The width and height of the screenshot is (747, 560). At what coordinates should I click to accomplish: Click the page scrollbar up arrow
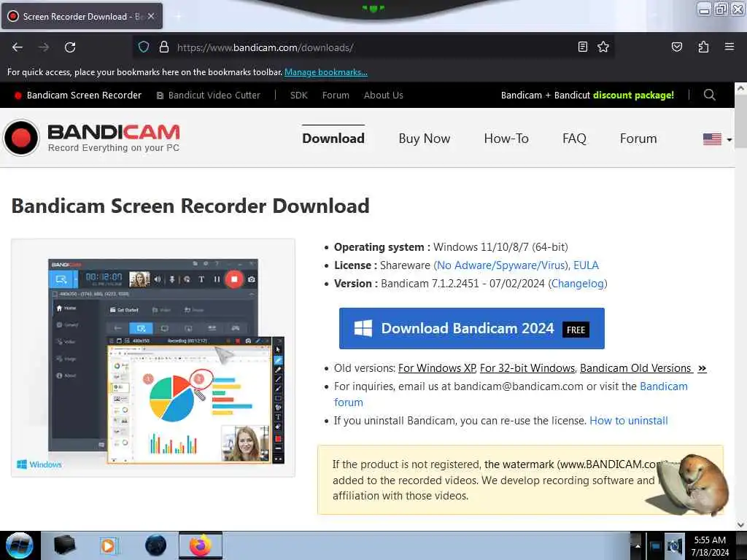tap(740, 88)
